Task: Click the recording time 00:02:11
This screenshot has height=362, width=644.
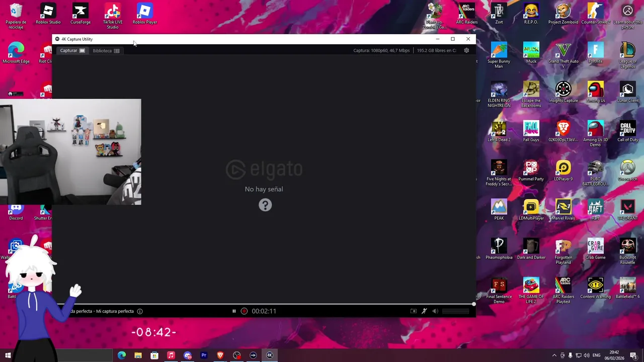Action: pos(264,311)
